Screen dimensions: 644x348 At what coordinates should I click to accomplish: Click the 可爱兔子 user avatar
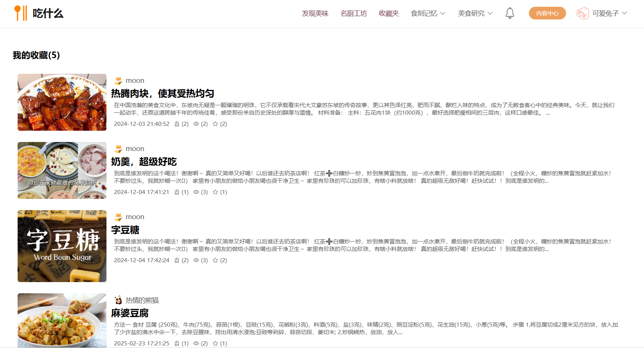(x=583, y=13)
